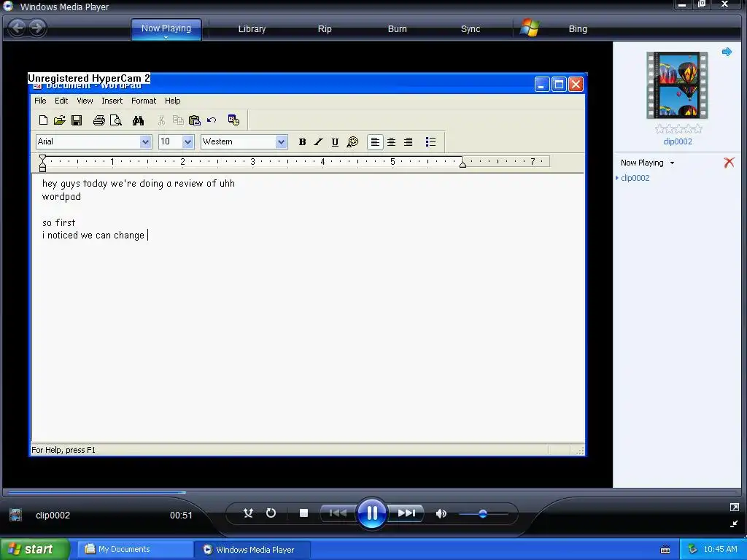Open WordPad Edit menu
Screen dimensions: 747x560
(x=61, y=101)
